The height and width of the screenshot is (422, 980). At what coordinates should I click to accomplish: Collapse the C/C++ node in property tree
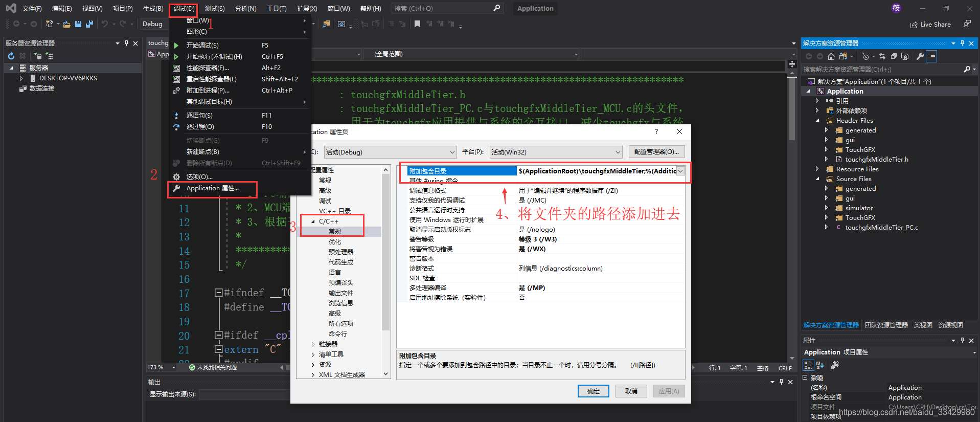pos(313,221)
